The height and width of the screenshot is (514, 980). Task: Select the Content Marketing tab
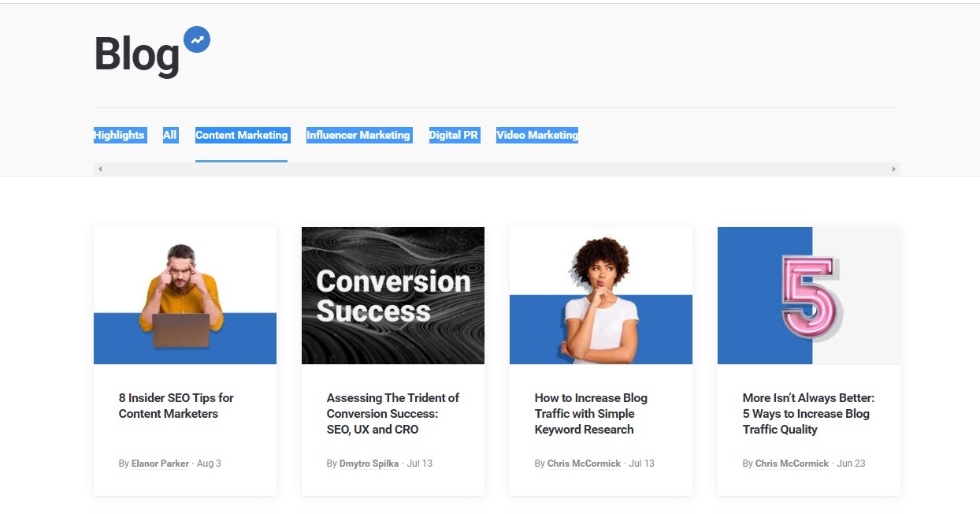[242, 135]
